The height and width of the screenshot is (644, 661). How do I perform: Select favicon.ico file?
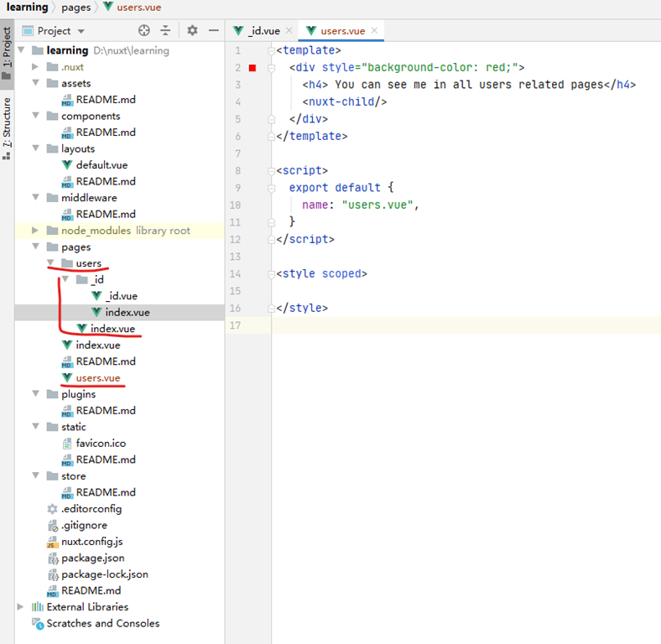point(101,444)
